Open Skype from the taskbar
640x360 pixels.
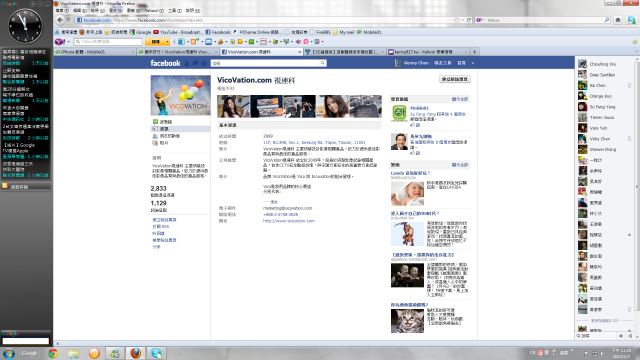(156, 353)
